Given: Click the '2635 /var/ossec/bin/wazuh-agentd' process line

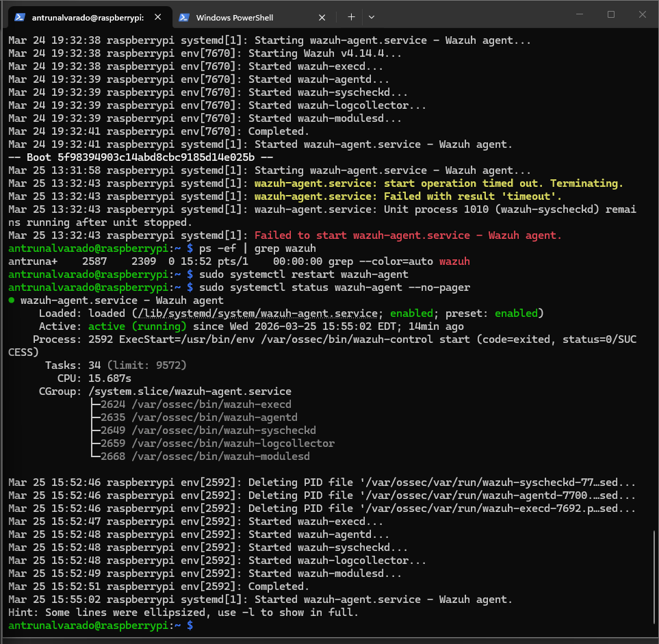Looking at the screenshot, I should pos(198,417).
